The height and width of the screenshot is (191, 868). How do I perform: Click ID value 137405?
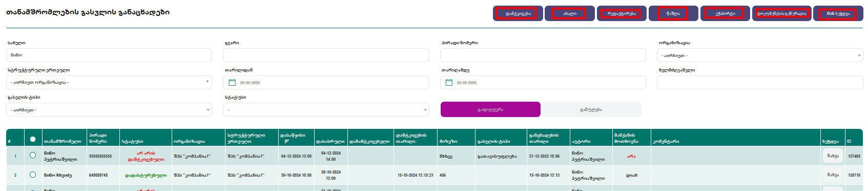point(854,156)
